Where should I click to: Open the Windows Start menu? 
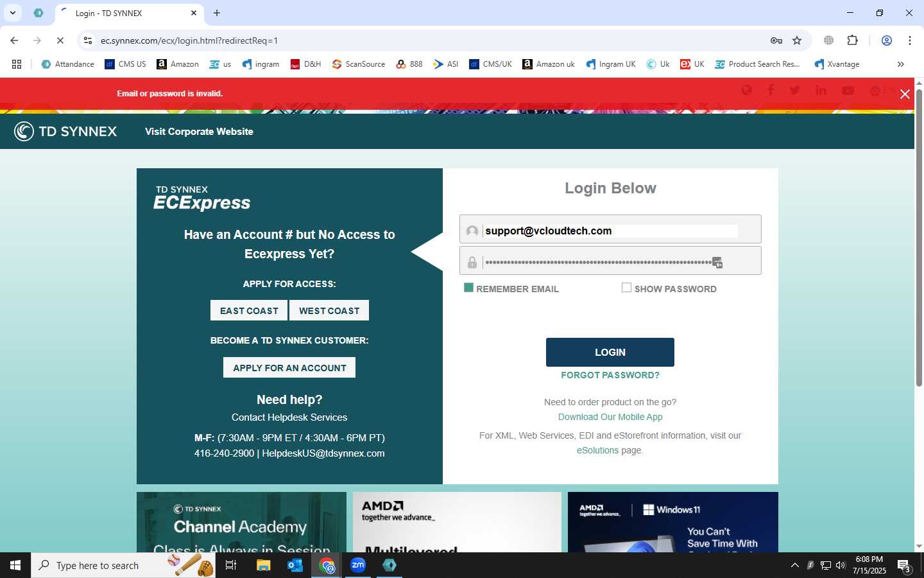coord(15,565)
